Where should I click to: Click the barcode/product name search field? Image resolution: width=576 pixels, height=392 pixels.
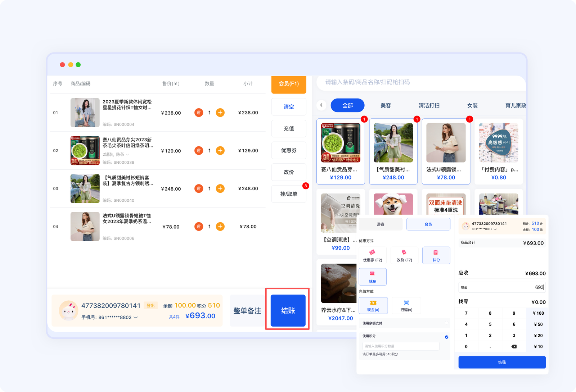418,82
